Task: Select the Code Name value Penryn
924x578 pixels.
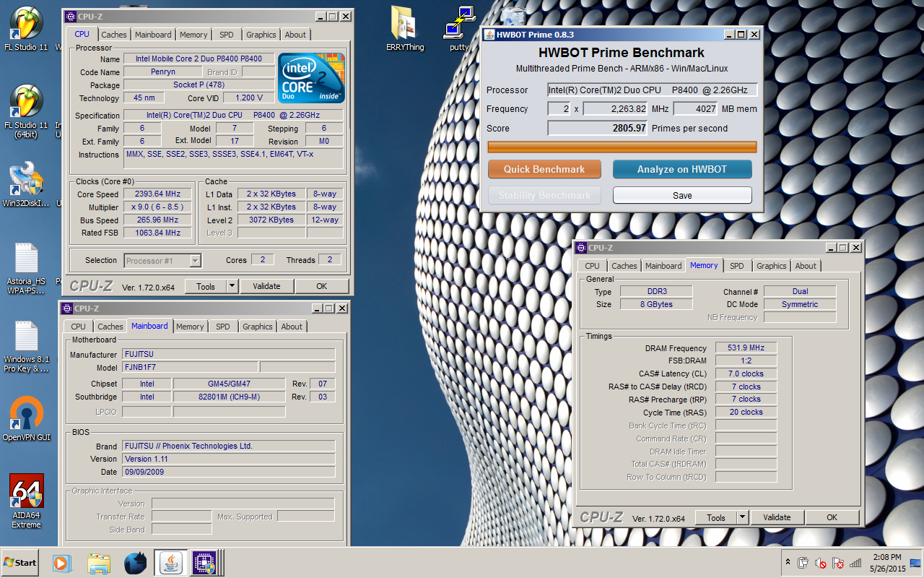Action: (162, 72)
